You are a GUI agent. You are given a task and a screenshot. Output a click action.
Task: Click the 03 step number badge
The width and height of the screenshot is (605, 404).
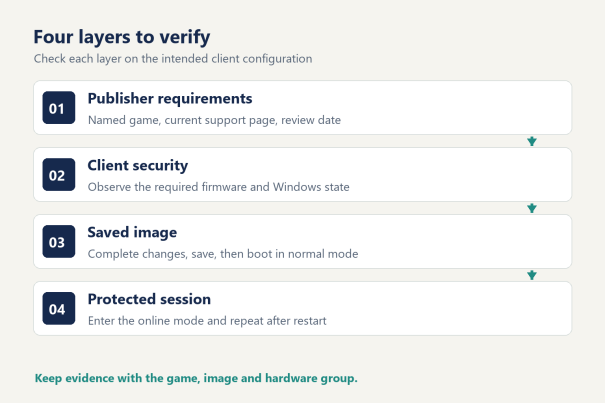click(59, 242)
